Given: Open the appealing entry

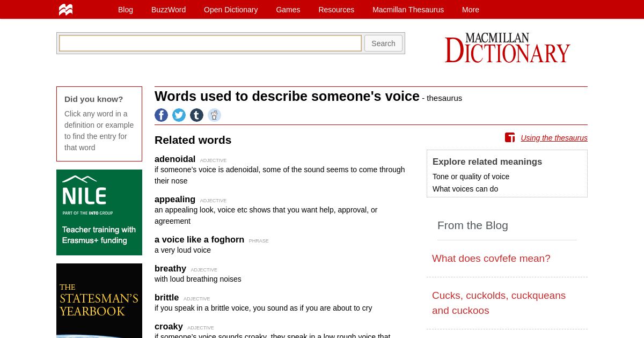Looking at the screenshot, I should tap(175, 200).
